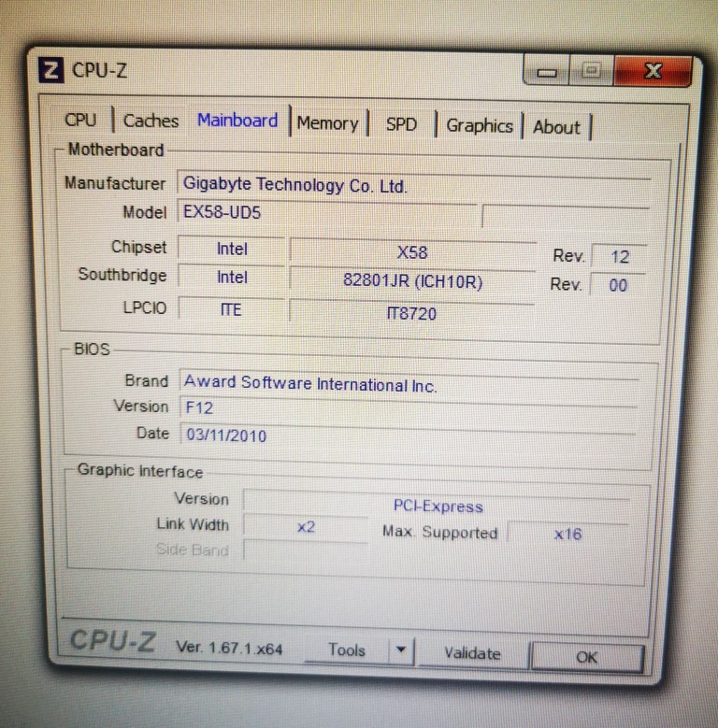Click the Chipset Rev. value 12
Screen dimensions: 718x728
click(620, 256)
